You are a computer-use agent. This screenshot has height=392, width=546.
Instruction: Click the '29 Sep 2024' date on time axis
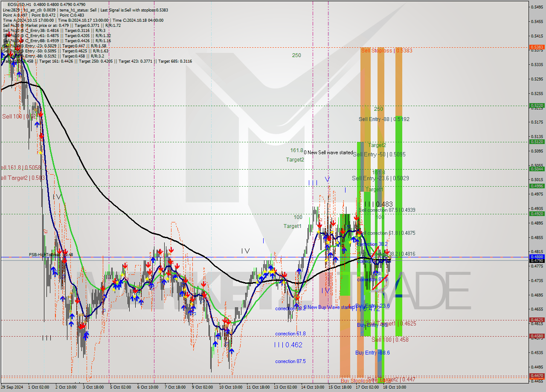coord(12,387)
